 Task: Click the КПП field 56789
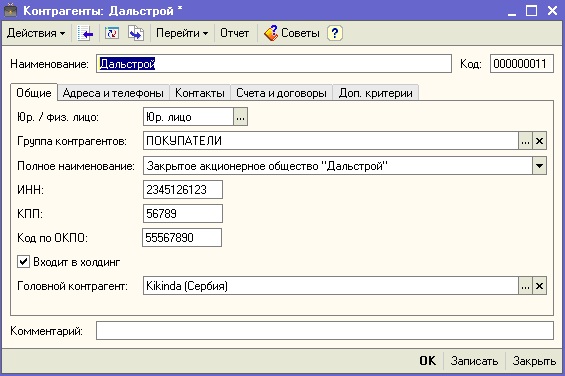click(183, 214)
